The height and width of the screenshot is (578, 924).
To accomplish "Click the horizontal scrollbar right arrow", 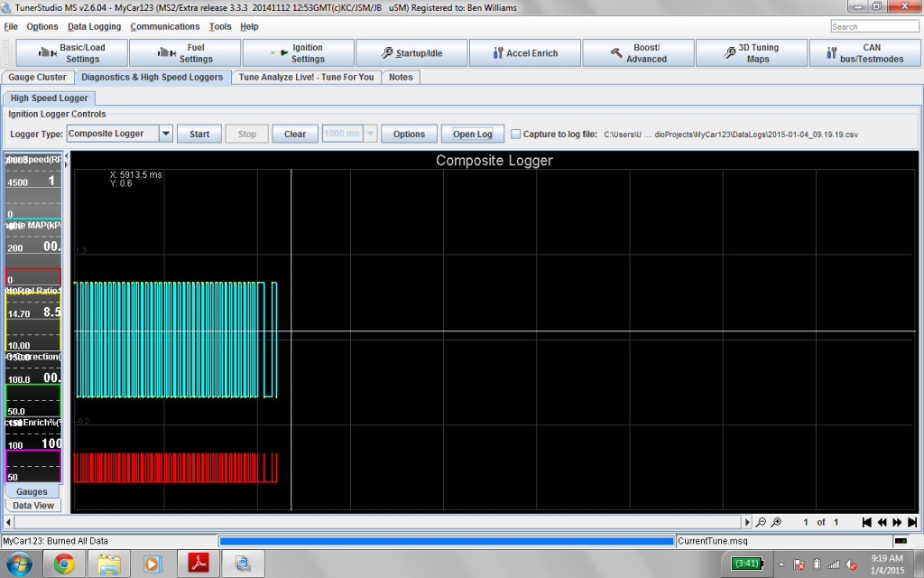I will coord(746,522).
